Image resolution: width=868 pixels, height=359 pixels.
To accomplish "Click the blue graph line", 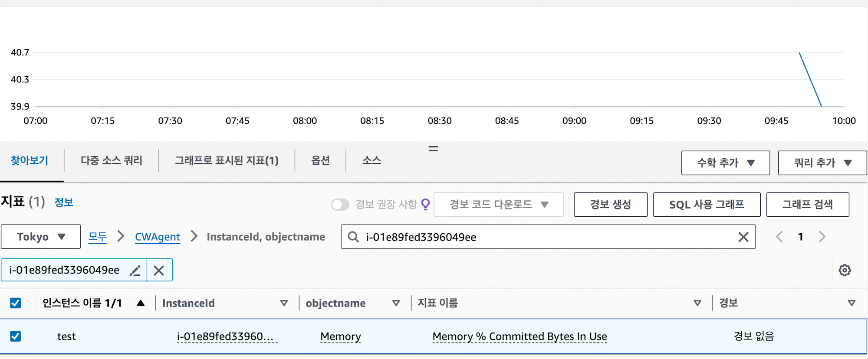I will tap(810, 79).
